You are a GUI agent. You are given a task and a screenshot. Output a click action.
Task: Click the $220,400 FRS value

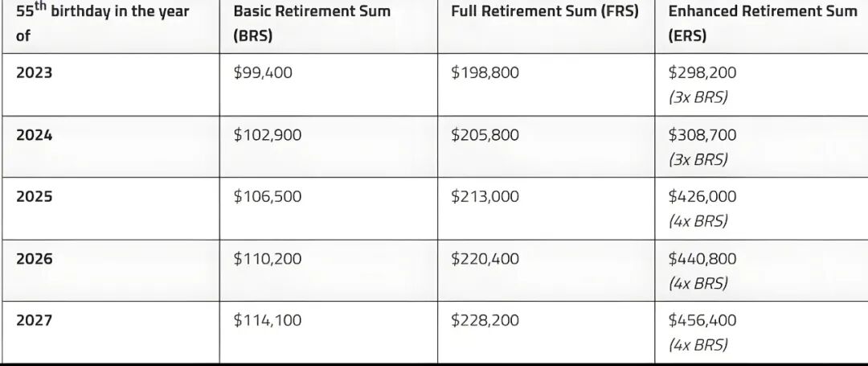[x=485, y=259]
